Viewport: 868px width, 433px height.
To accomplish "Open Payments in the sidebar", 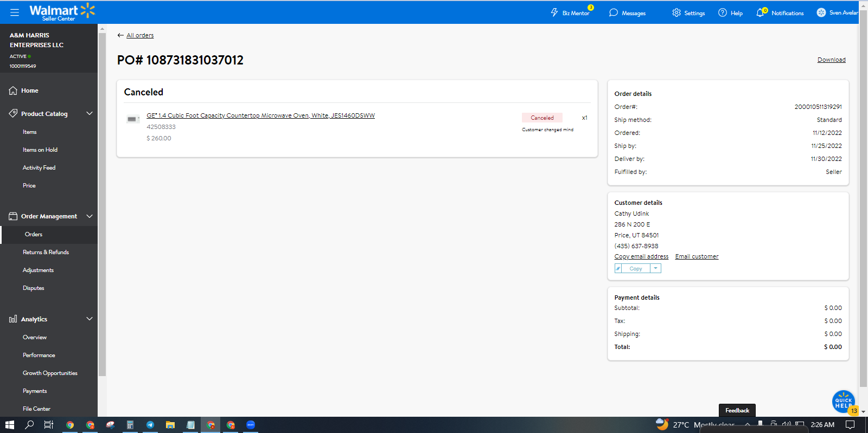I will (x=35, y=391).
